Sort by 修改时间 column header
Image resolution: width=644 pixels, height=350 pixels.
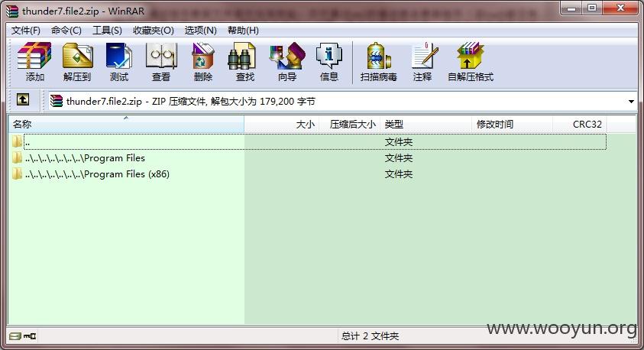(512, 124)
